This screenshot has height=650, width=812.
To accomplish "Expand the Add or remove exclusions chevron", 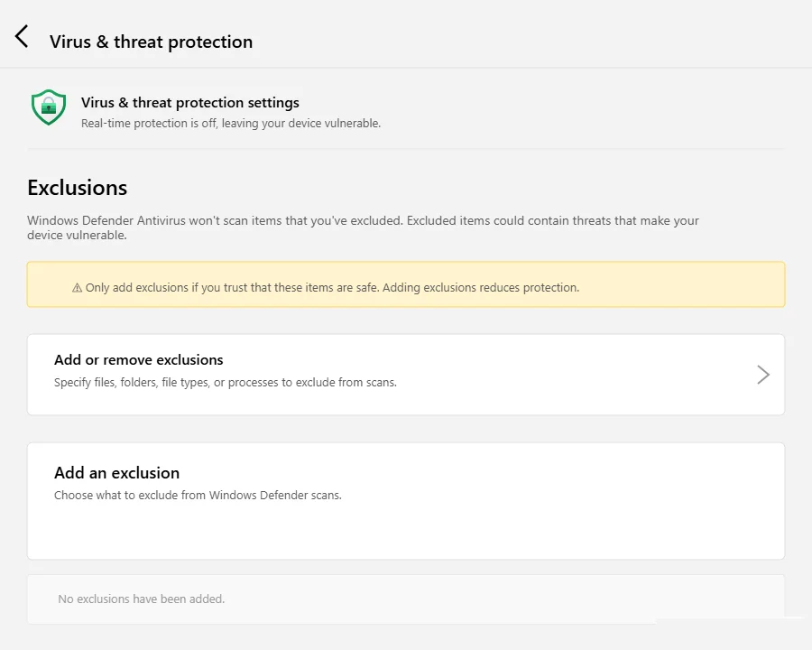I will pyautogui.click(x=763, y=375).
